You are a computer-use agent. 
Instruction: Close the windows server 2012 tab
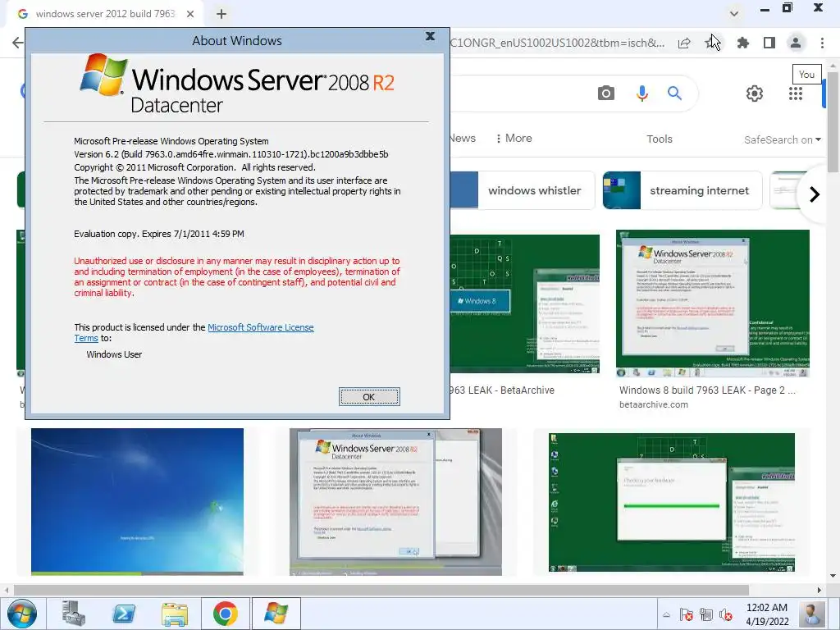[190, 14]
